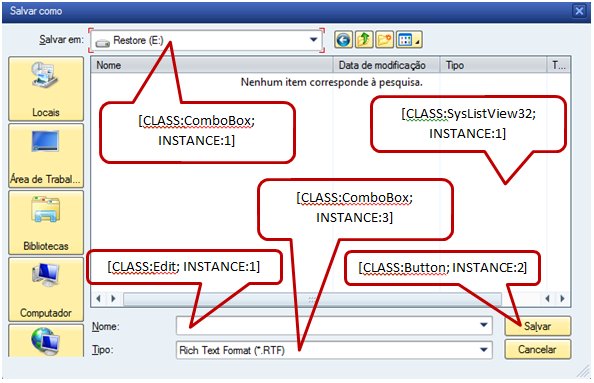Click the network globe icon in places bar

click(46, 340)
